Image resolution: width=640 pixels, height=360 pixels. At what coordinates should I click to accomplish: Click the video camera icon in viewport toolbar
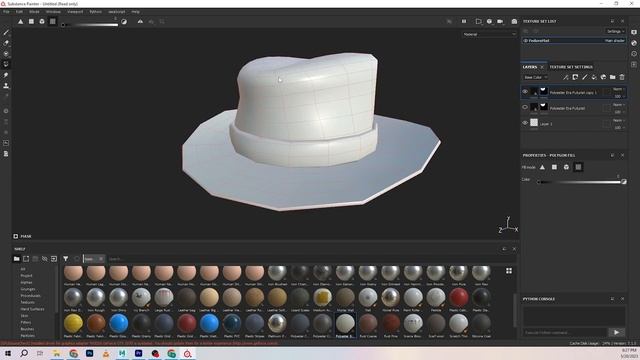500,21
